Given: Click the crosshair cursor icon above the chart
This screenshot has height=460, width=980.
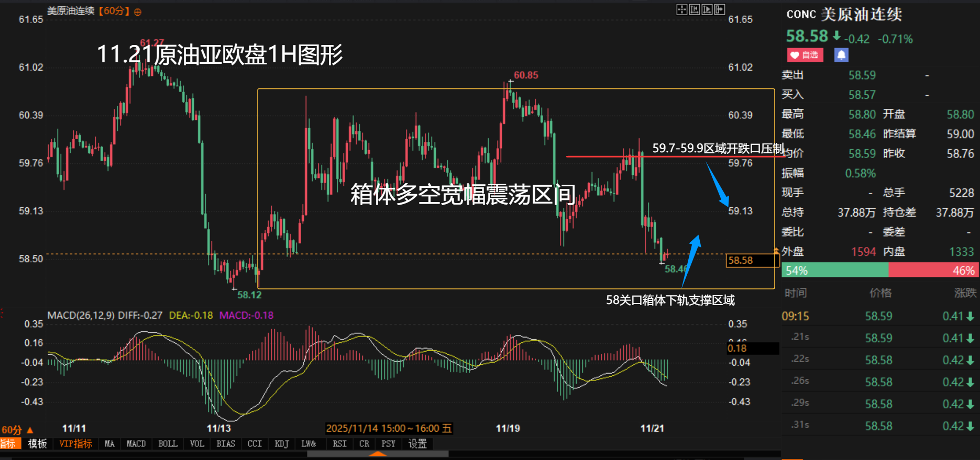Looking at the screenshot, I should [681, 9].
